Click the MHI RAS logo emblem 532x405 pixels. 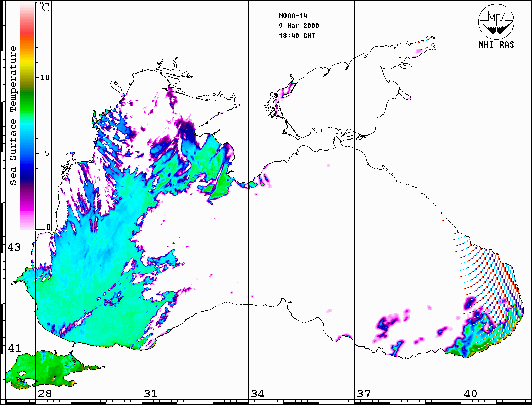pyautogui.click(x=497, y=21)
